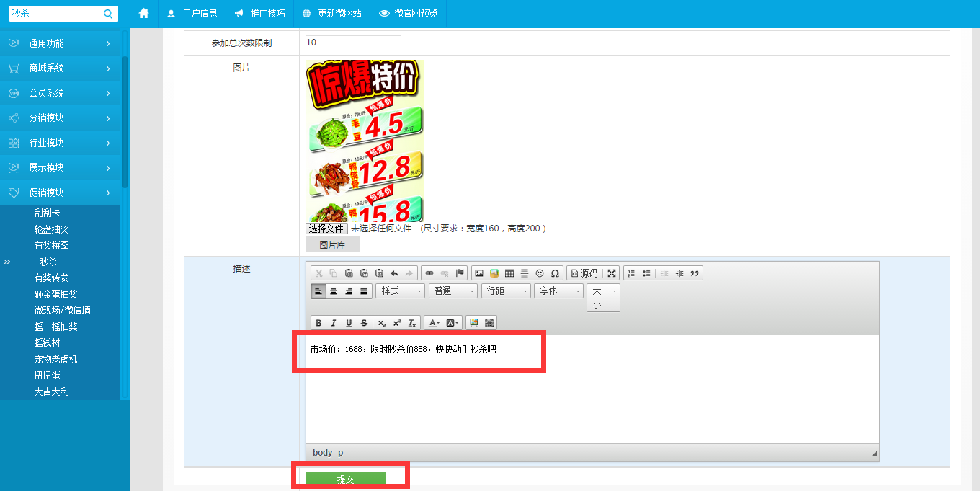Viewport: 980px width, 491px height.
Task: Open the text color picker dropdown
Action: 434,323
